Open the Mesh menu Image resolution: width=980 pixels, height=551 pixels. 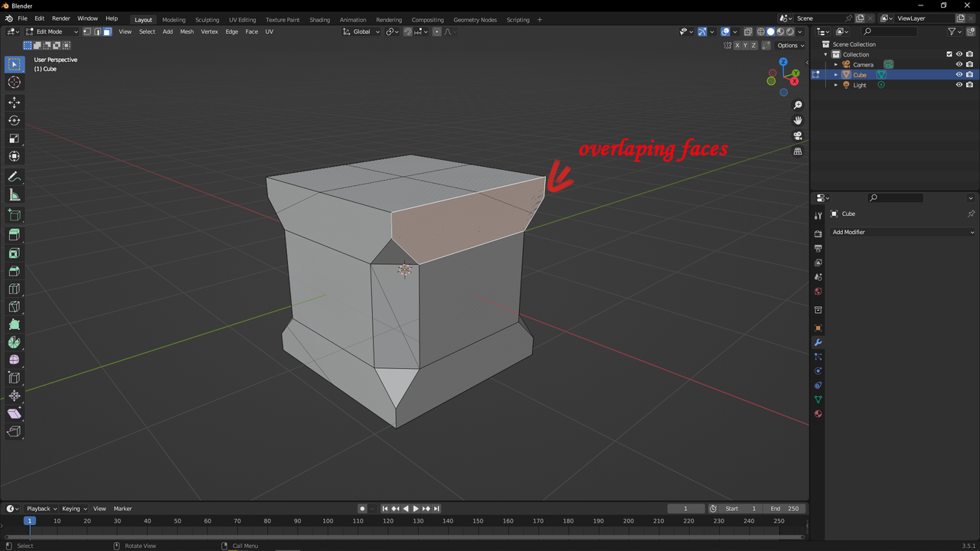187,31
